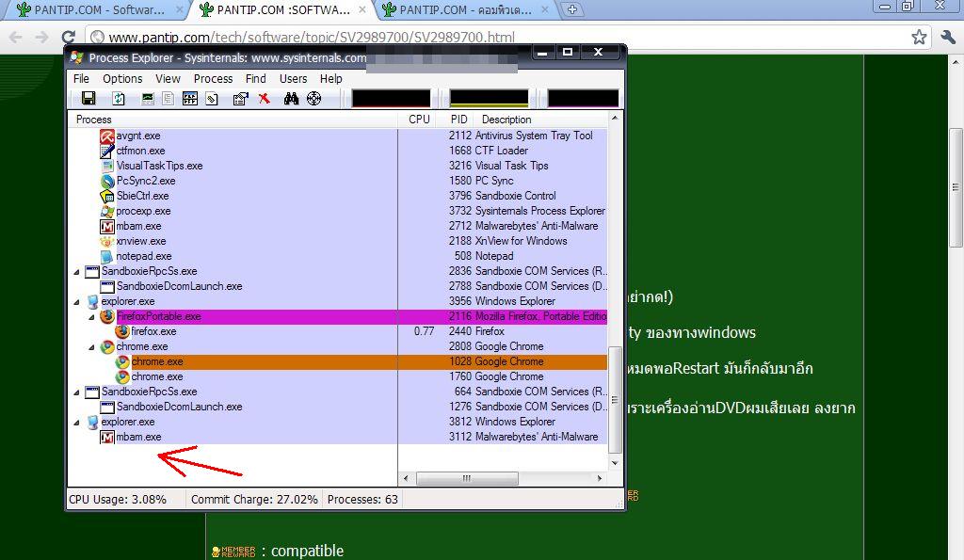Screen dimensions: 964x560
Task: Open the File menu
Action: 81,79
